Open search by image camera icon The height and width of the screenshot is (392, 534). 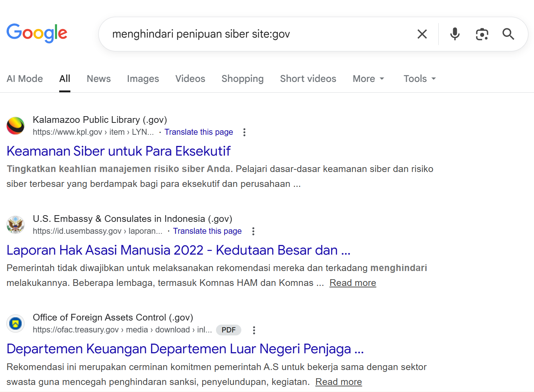click(x=482, y=34)
